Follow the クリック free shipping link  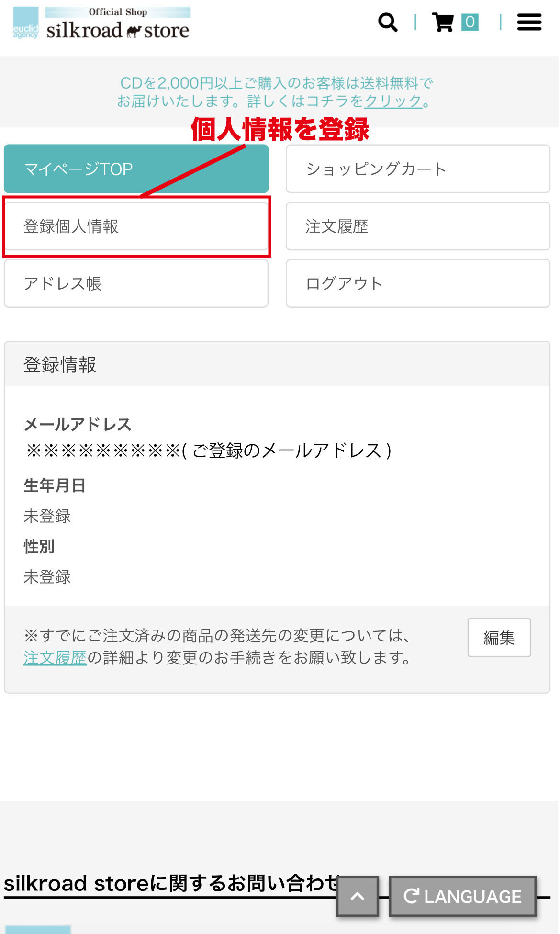pos(393,101)
